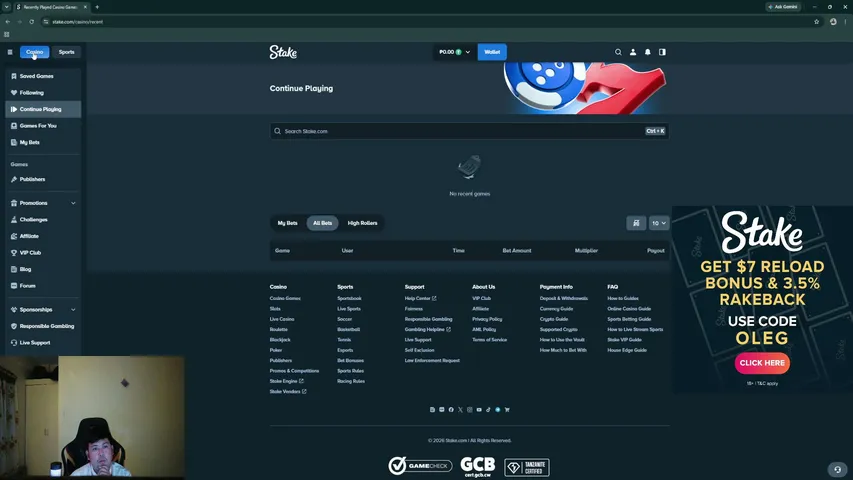Open the browser apps grid icon
The width and height of the screenshot is (853, 480).
pos(7,34)
